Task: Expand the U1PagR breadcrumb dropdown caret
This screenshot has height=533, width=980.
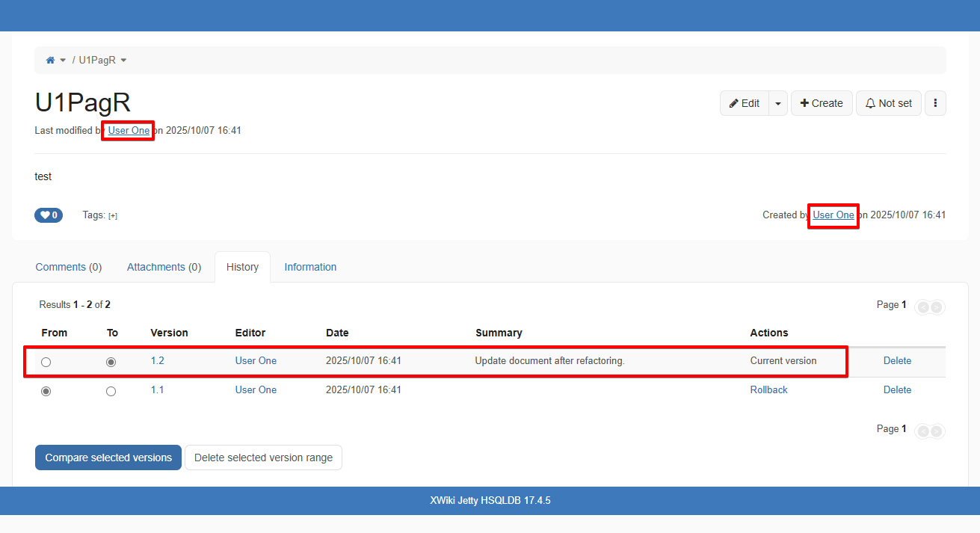Action: coord(123,60)
